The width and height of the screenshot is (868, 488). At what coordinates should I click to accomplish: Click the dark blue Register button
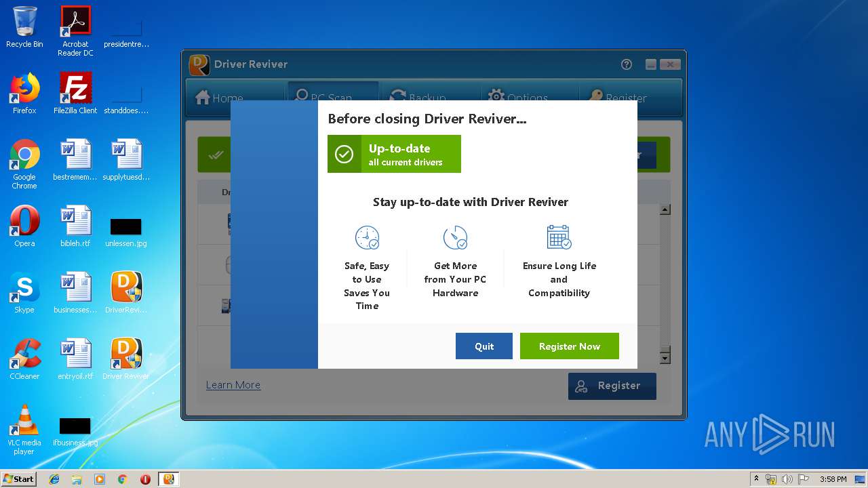(612, 386)
